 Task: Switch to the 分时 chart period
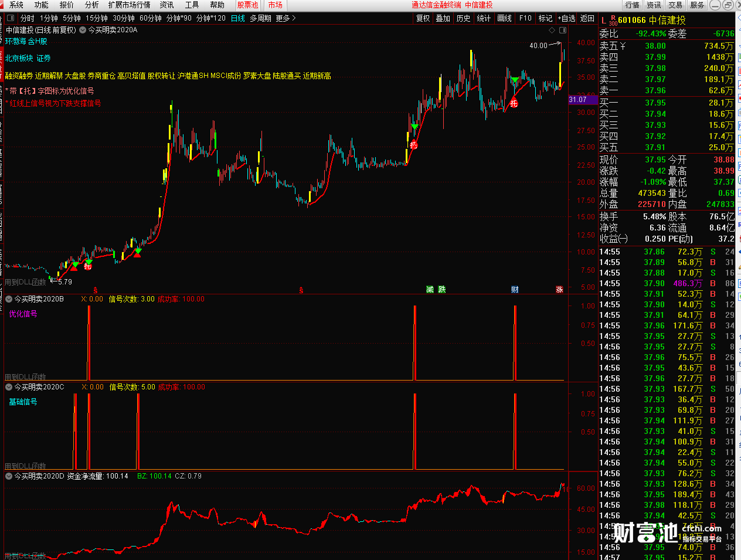tap(28, 18)
